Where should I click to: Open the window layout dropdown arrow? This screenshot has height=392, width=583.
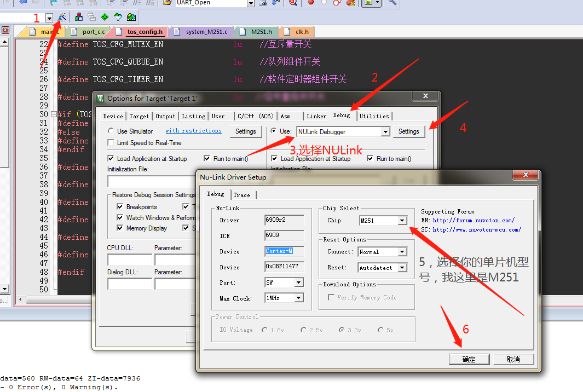[x=378, y=2]
